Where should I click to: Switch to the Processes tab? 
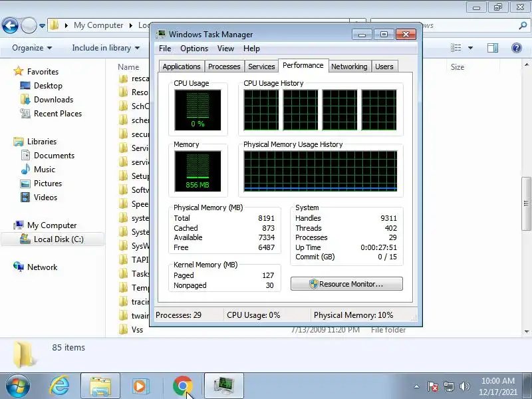(x=224, y=66)
